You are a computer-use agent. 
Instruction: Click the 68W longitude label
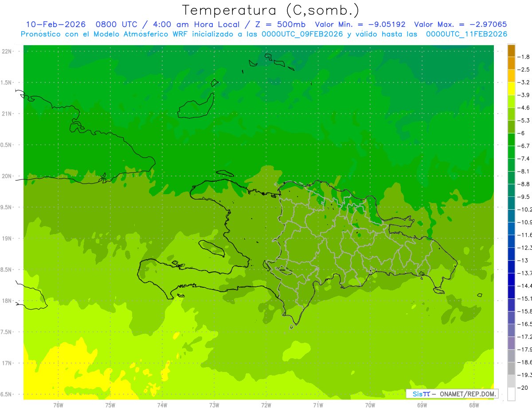pos(474,405)
